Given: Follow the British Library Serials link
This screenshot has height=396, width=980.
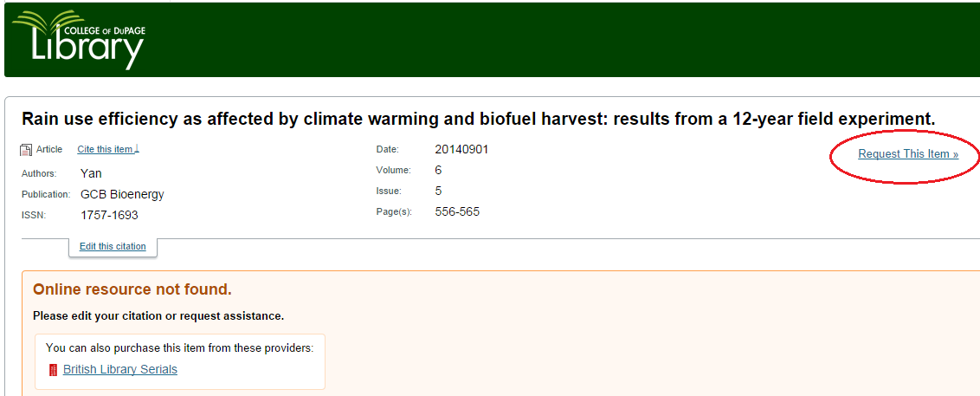Looking at the screenshot, I should (x=120, y=370).
